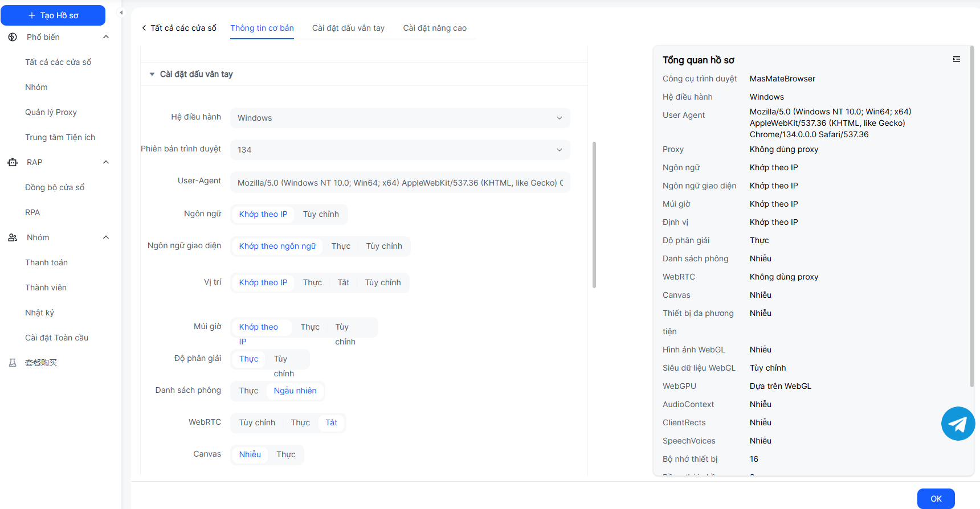Image resolution: width=980 pixels, height=509 pixels.
Task: Click the settings form vertical scrollbar
Action: pos(594,215)
